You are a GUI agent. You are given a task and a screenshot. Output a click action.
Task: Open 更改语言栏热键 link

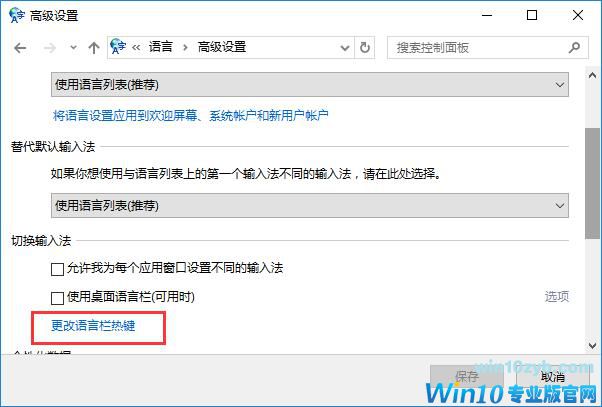(x=93, y=326)
